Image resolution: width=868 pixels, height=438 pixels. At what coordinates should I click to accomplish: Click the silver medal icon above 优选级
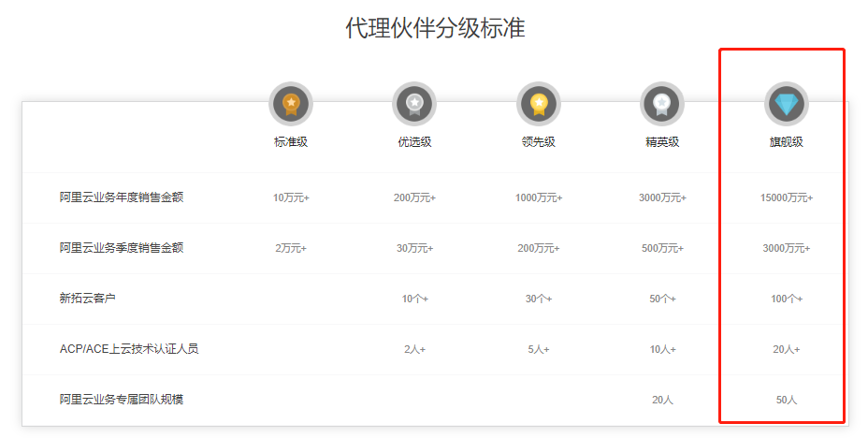(x=414, y=104)
